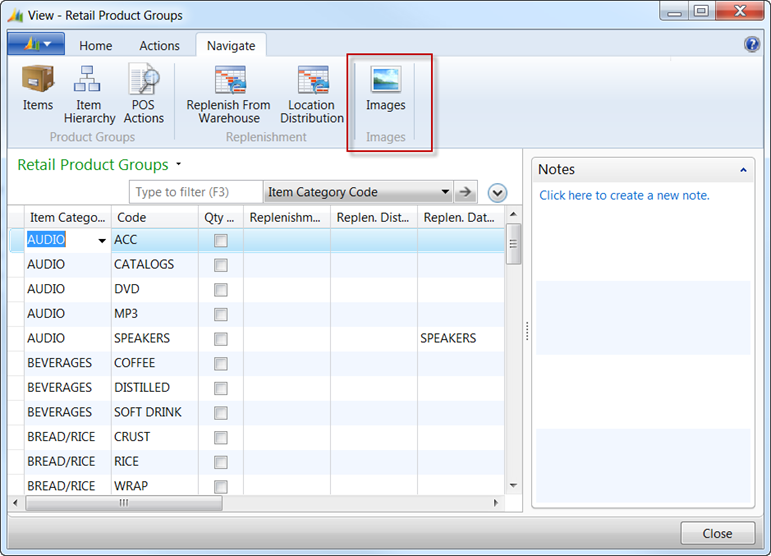Collapse the Notes panel
The height and width of the screenshot is (556, 771).
tap(743, 170)
